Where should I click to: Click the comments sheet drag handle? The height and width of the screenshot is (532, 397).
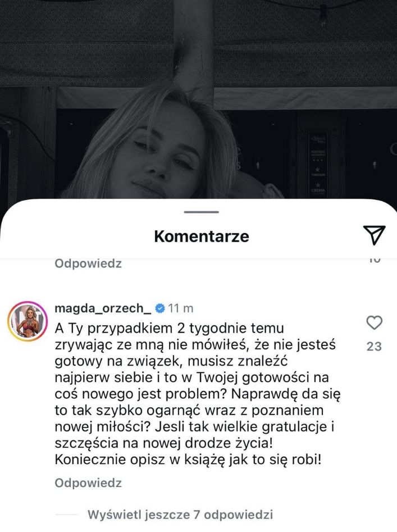tap(202, 212)
